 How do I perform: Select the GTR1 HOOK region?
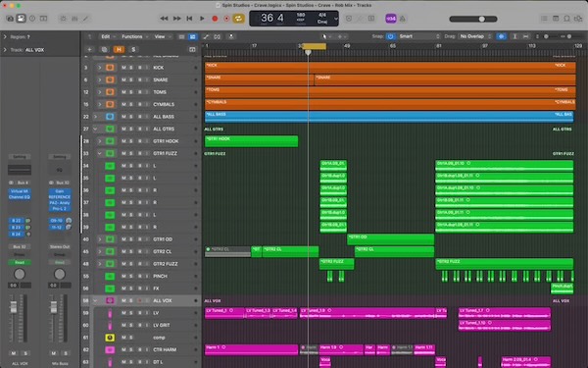coord(251,141)
